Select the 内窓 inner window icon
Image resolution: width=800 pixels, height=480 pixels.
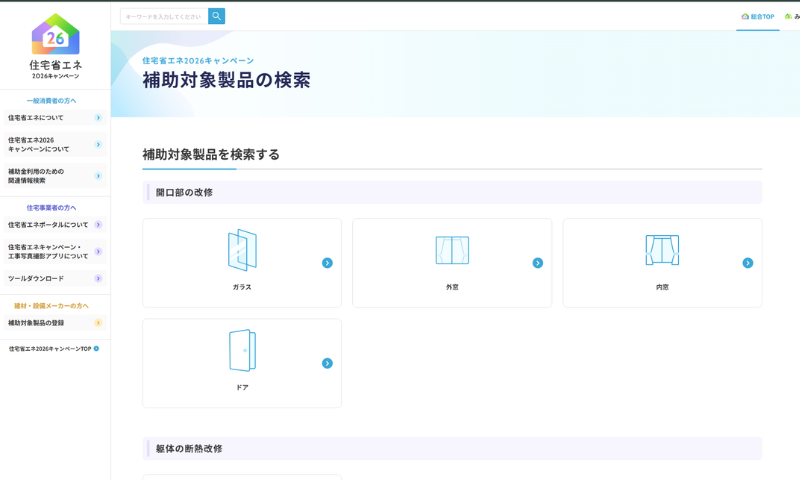point(662,250)
